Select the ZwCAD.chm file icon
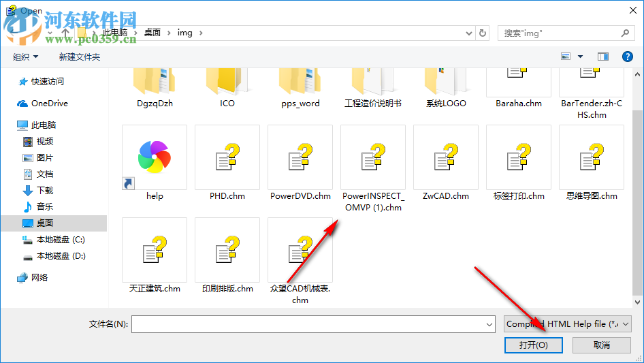This screenshot has width=644, height=363. point(446,157)
